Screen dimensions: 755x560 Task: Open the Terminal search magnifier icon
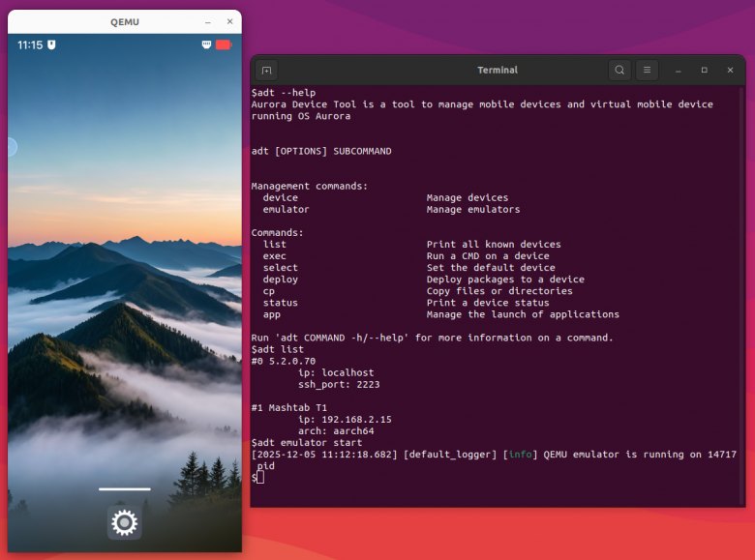pos(619,71)
